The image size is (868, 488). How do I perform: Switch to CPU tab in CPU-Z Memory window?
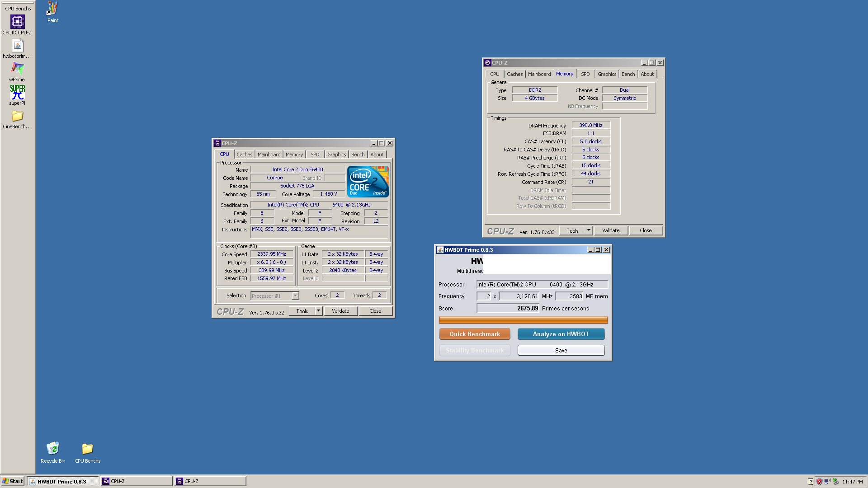point(495,74)
